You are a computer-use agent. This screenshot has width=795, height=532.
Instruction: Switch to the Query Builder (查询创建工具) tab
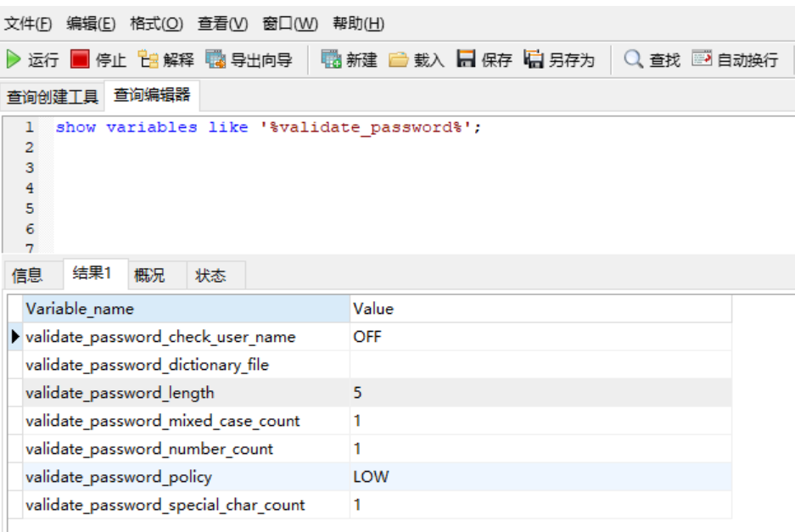pos(53,97)
